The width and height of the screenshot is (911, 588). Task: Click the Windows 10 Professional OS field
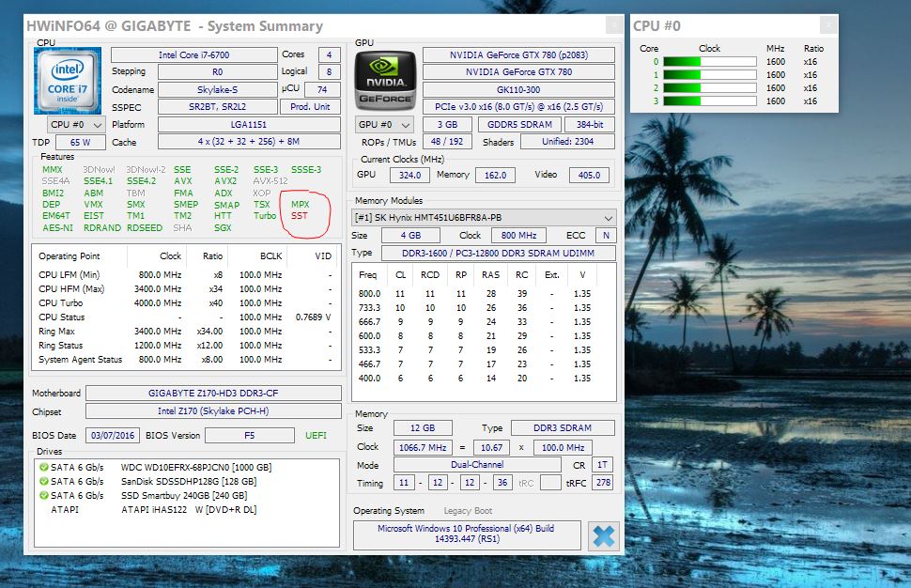click(x=467, y=534)
